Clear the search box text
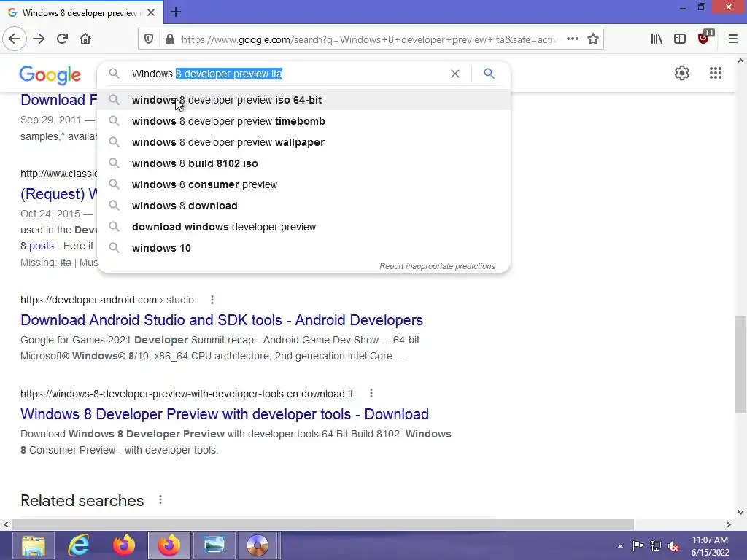 pos(455,74)
